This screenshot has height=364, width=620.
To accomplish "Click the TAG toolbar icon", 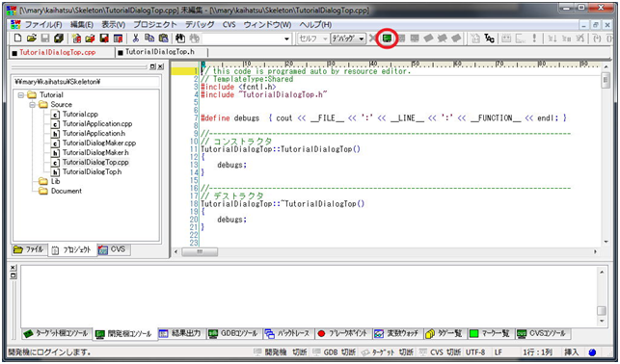I will click(489, 39).
